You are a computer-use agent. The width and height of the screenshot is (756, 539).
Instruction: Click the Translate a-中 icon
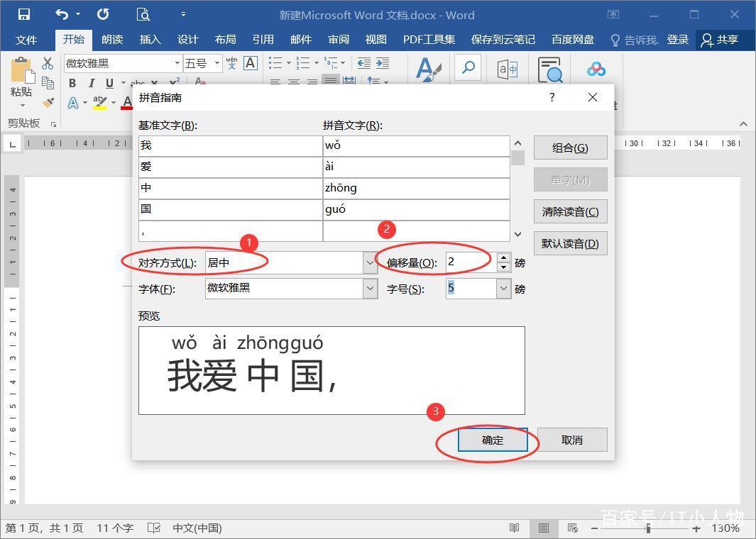coord(508,70)
